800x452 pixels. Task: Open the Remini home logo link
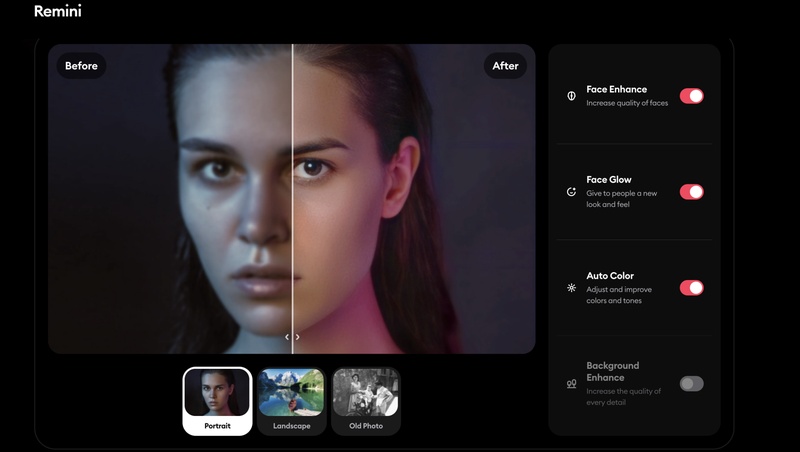pos(58,12)
